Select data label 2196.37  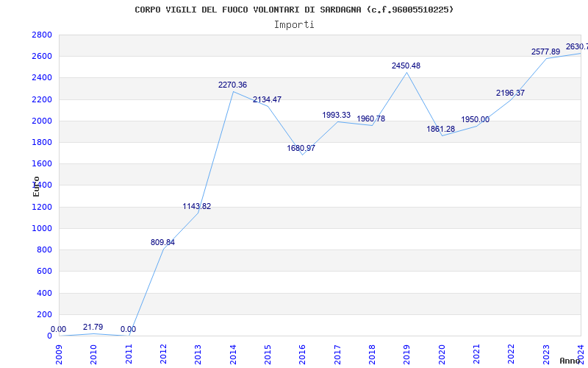[510, 93]
